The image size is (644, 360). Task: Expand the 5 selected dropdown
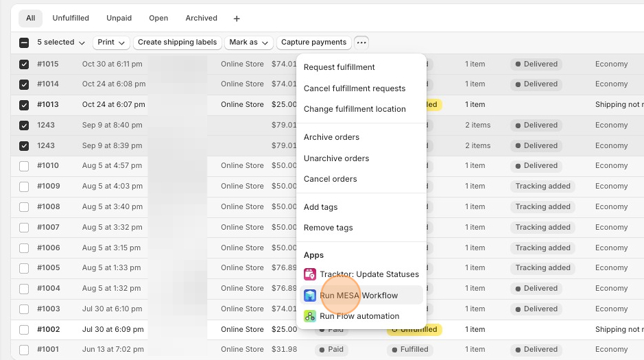coord(61,43)
